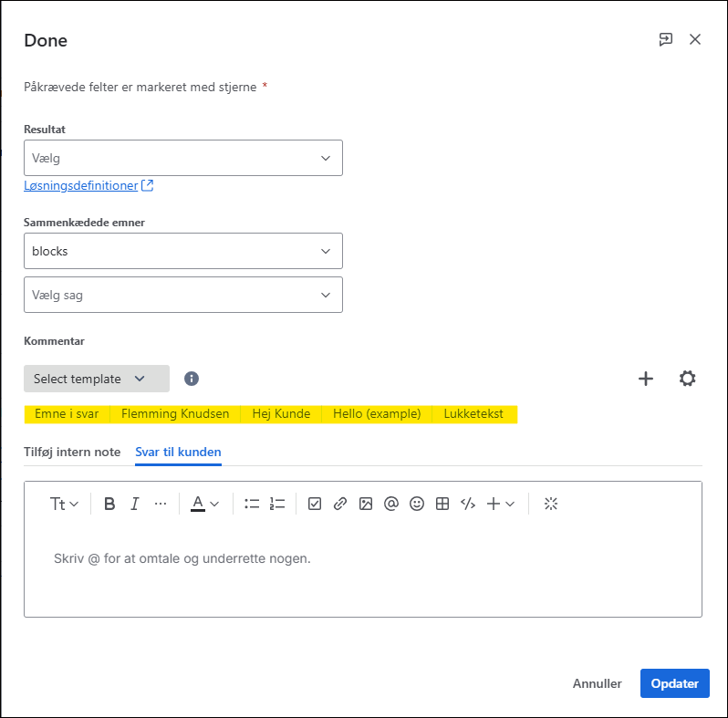Viewport: 728px width, 718px height.
Task: Open the insert plus menu in toolbar
Action: coord(501,504)
